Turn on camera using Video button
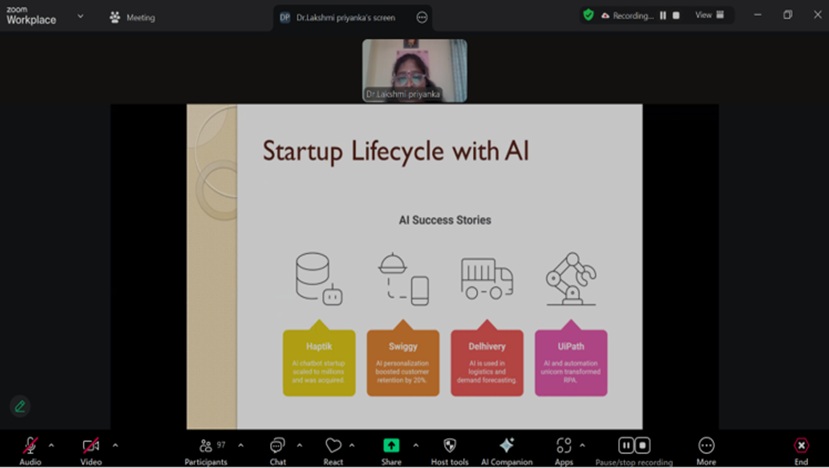The height and width of the screenshot is (468, 829). 91,446
